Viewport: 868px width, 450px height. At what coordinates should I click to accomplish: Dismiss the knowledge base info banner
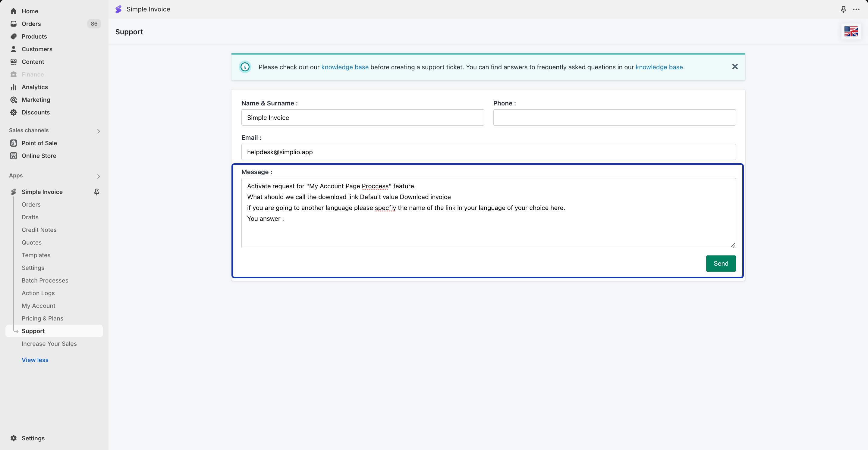[734, 67]
